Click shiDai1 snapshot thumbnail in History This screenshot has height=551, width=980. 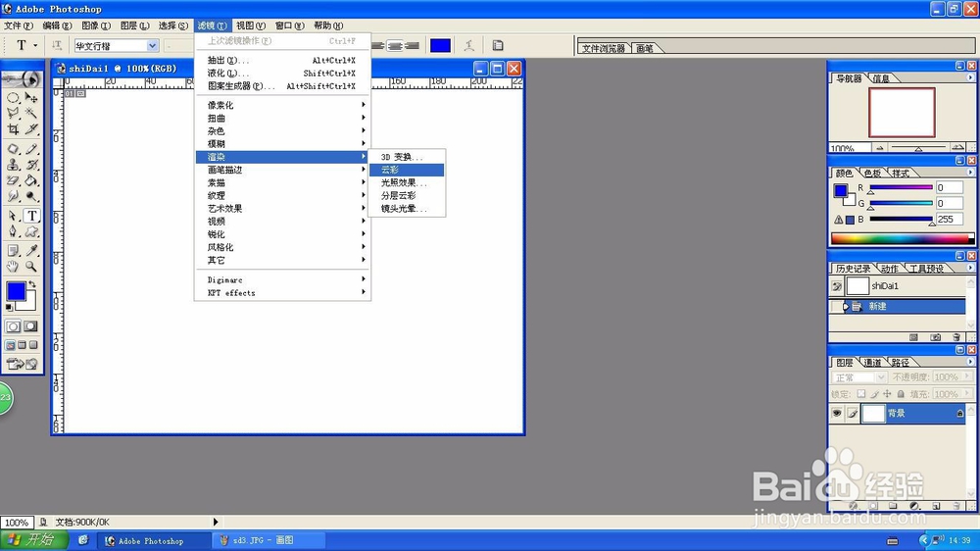pyautogui.click(x=857, y=286)
